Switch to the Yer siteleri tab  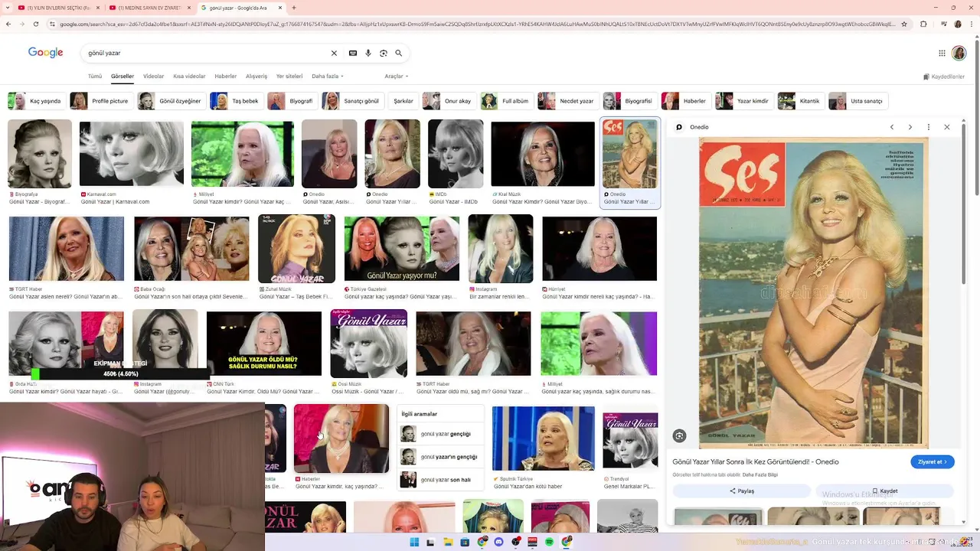click(289, 77)
